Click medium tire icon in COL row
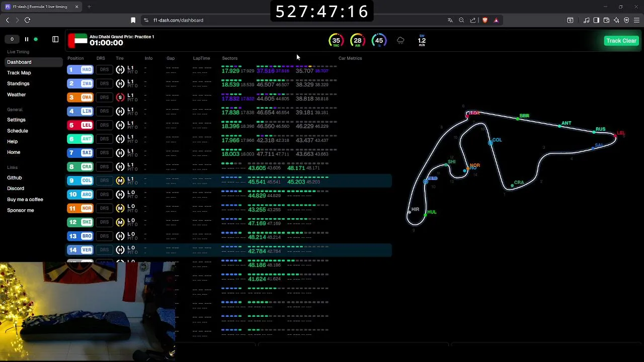The image size is (644, 362). click(x=120, y=180)
